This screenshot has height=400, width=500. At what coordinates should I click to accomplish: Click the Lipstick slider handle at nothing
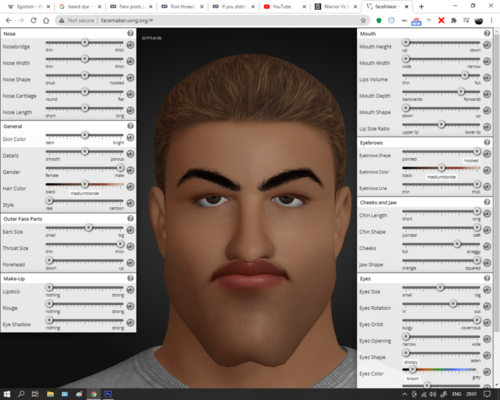[x=49, y=287]
